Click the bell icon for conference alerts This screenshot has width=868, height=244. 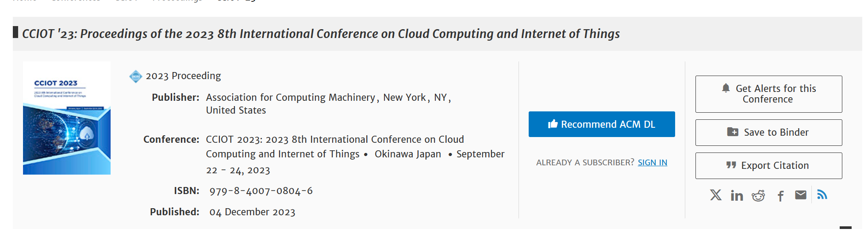[726, 88]
